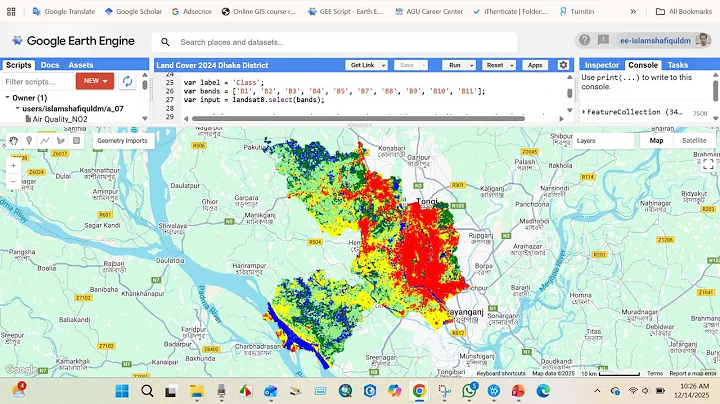Screen dimensions: 720x404
Task: Click the Reset button
Action: coord(495,65)
